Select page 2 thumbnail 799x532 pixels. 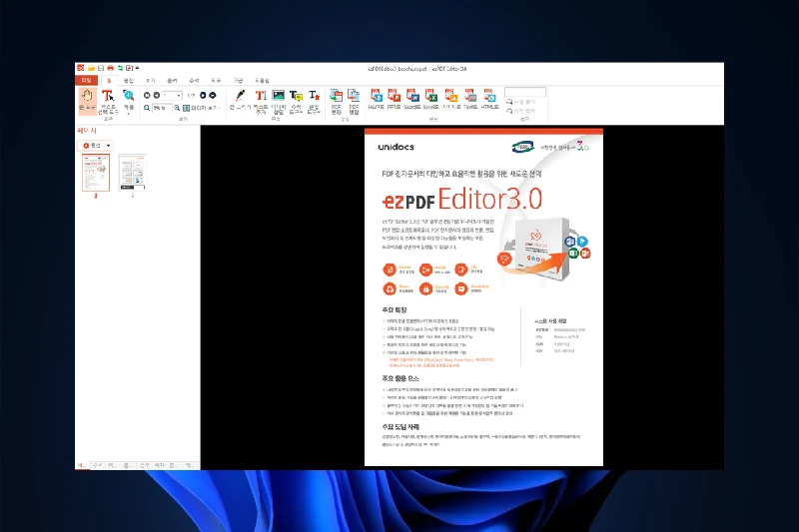[x=133, y=173]
